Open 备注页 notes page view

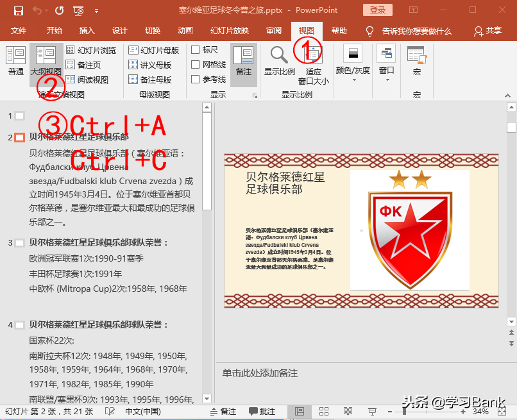coord(83,65)
